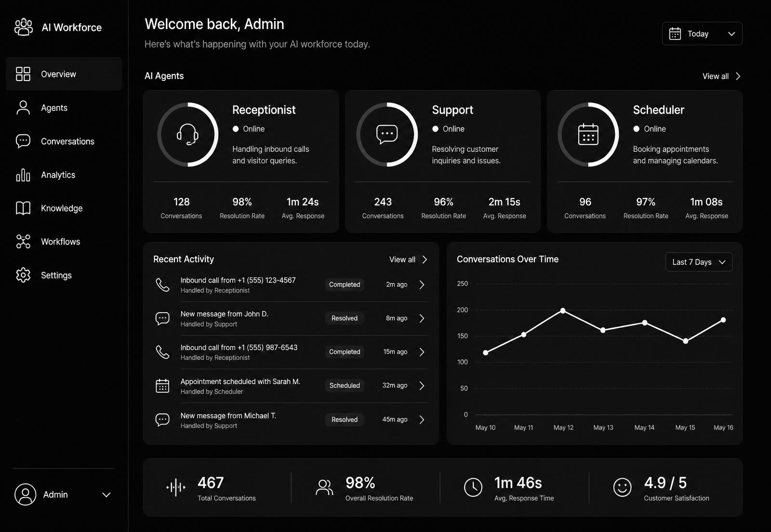Viewport: 771px width, 532px height.
Task: Expand the Admin account menu chevron
Action: (x=106, y=495)
